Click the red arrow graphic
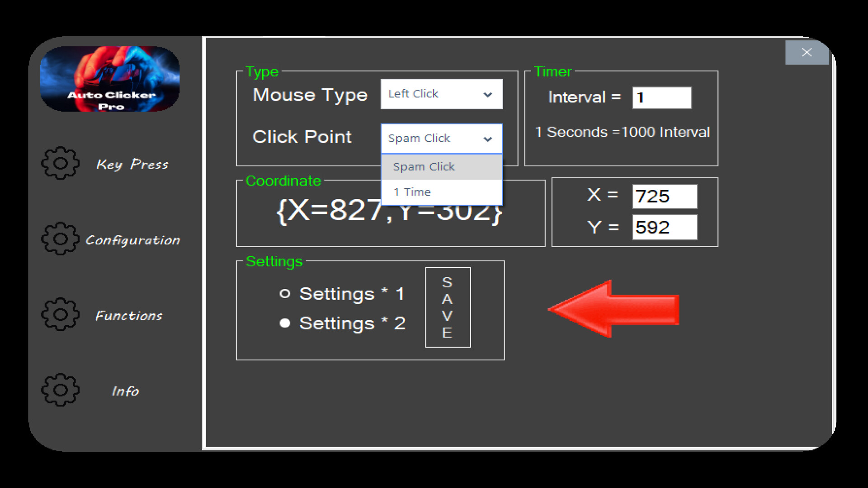 tap(615, 309)
